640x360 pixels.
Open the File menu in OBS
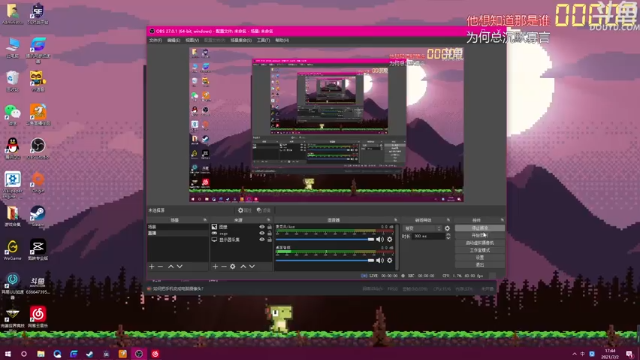click(x=156, y=40)
